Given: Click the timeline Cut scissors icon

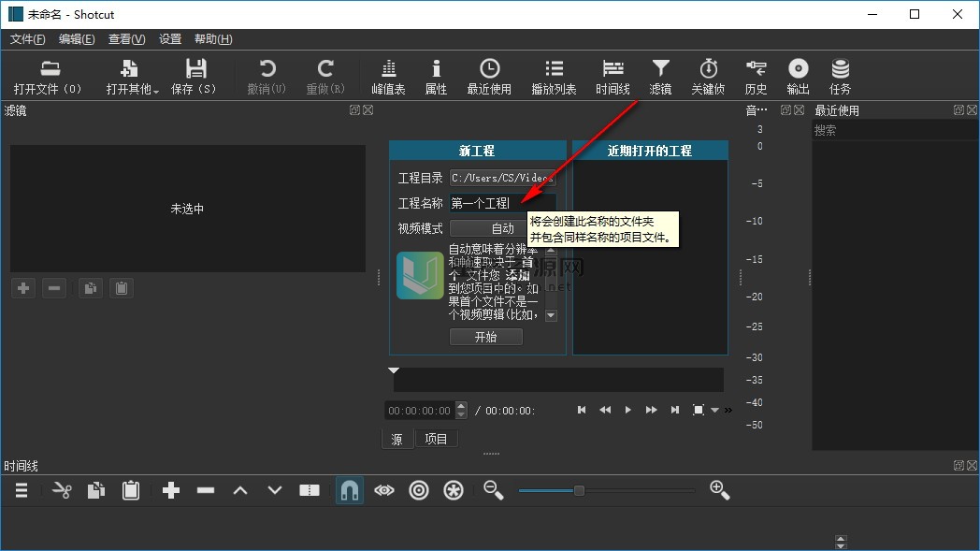Looking at the screenshot, I should tap(62, 490).
